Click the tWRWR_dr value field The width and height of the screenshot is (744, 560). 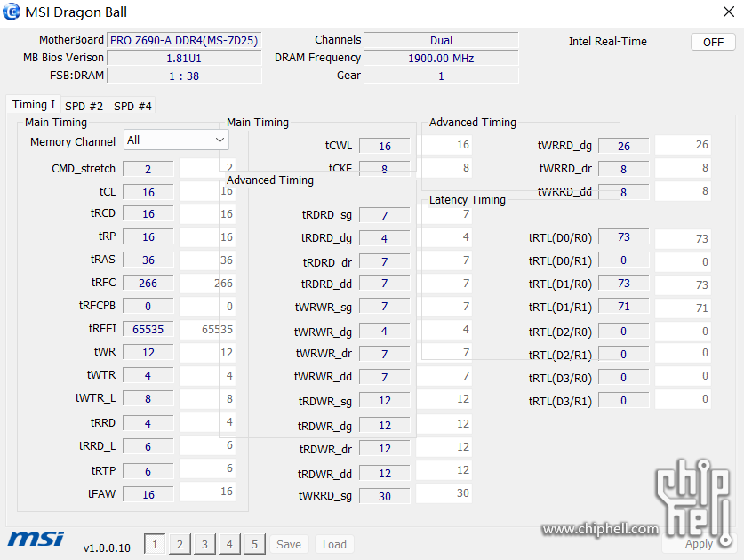point(384,354)
